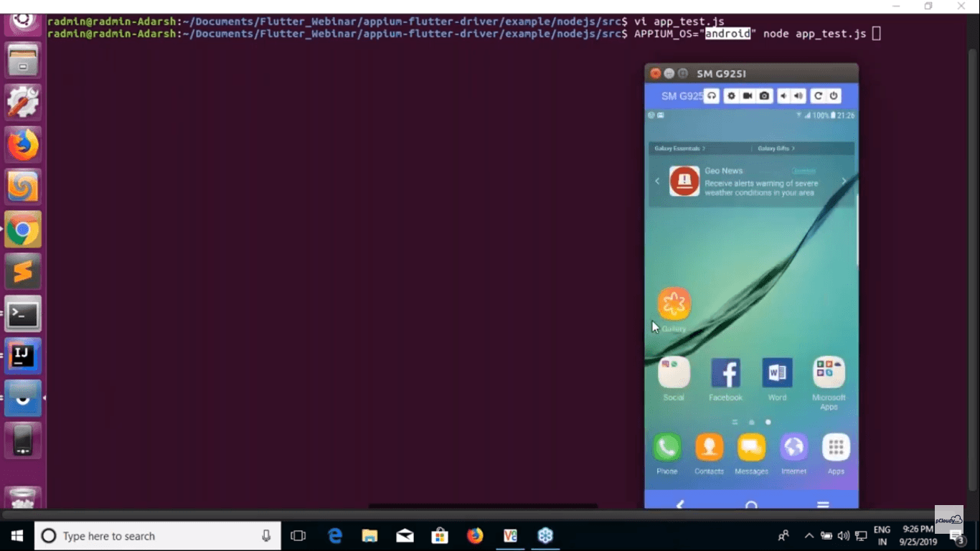980x551 pixels.
Task: Go to next widget card with right chevron
Action: click(x=844, y=181)
